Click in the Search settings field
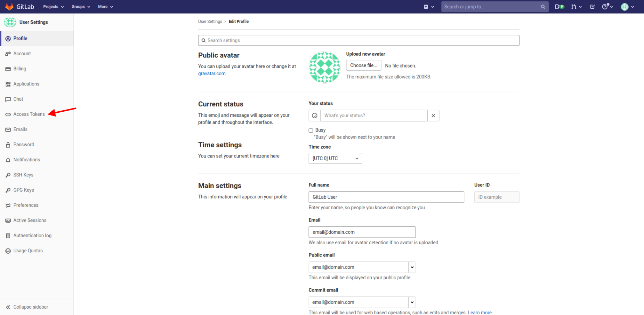Viewport: 644px width, 315px height. coord(359,40)
